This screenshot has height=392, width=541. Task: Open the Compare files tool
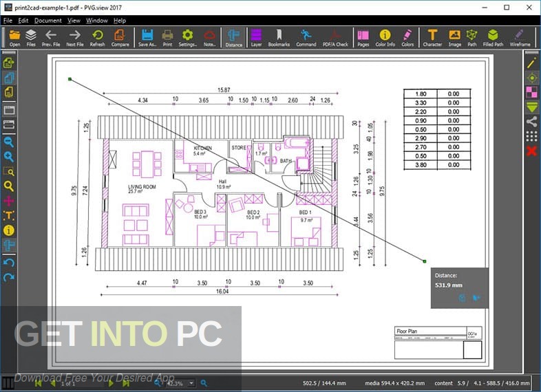tap(119, 37)
